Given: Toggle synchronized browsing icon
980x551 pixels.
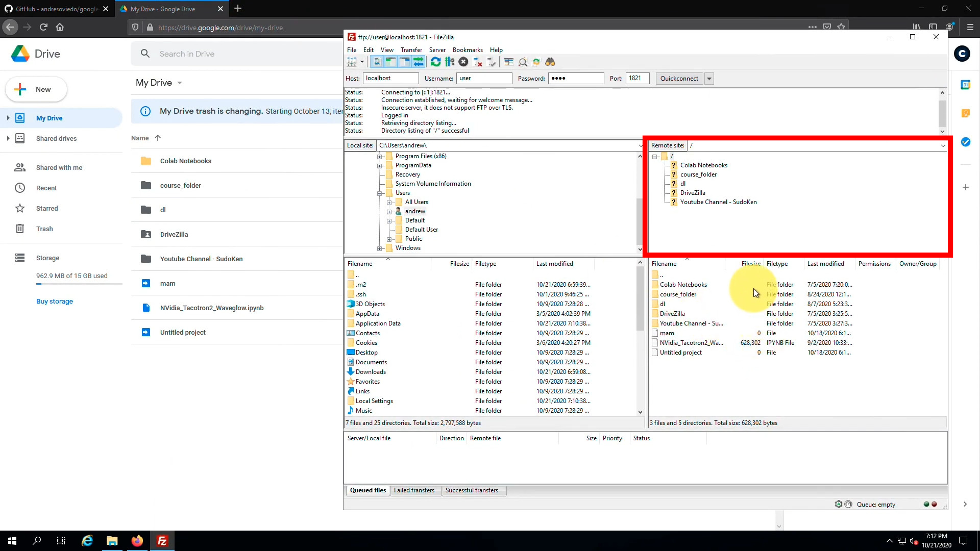Looking at the screenshot, I should click(536, 62).
